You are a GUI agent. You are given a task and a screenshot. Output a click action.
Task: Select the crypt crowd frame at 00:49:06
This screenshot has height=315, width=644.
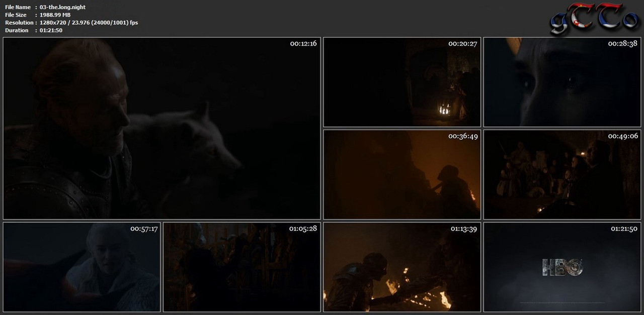[562, 174]
